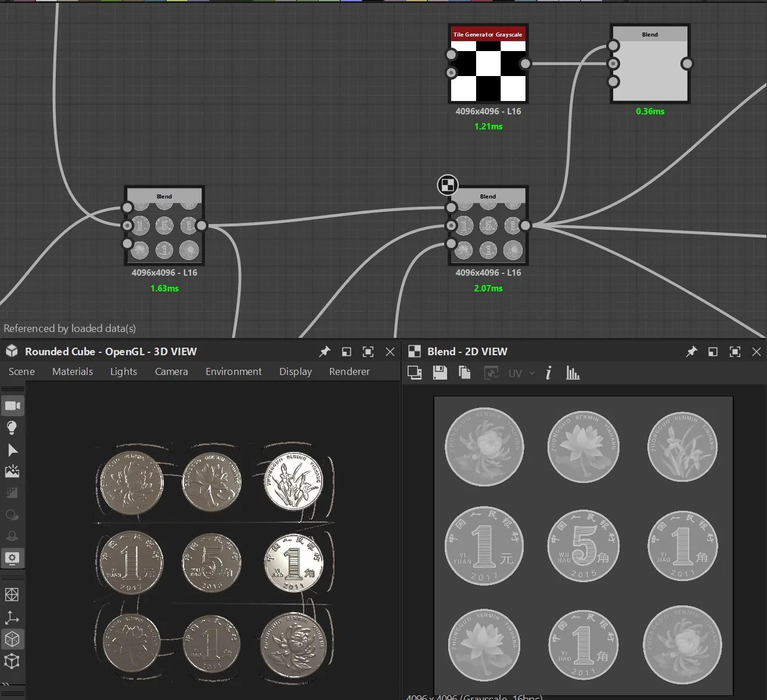767x700 pixels.
Task: Float the 3D VIEW panel
Action: click(x=347, y=352)
